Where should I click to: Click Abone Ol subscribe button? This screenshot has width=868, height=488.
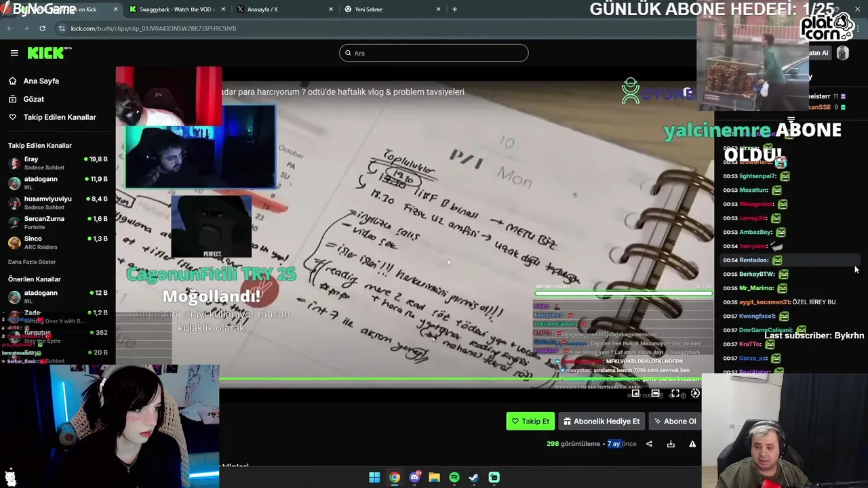click(x=675, y=422)
